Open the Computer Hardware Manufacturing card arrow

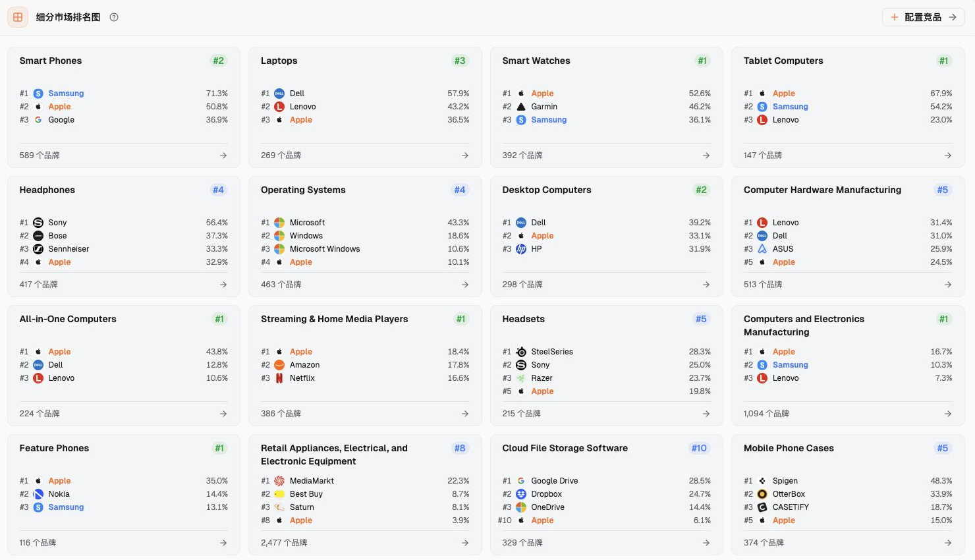(948, 285)
